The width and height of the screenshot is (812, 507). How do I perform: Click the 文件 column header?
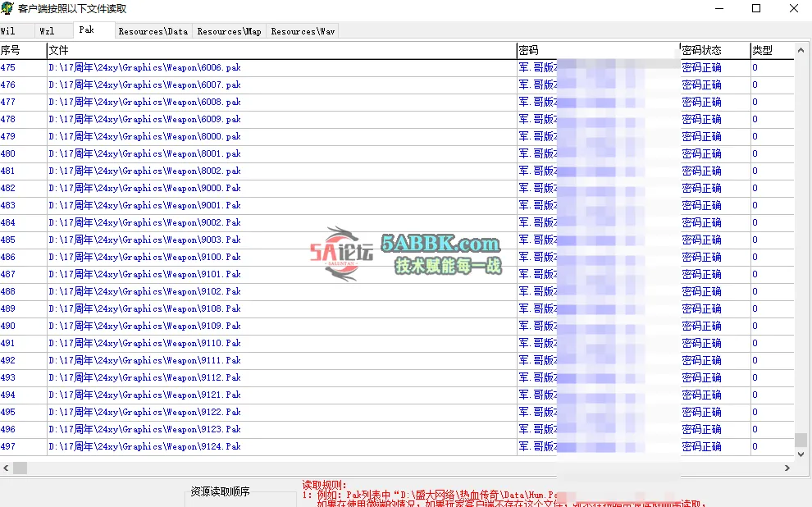pyautogui.click(x=281, y=50)
